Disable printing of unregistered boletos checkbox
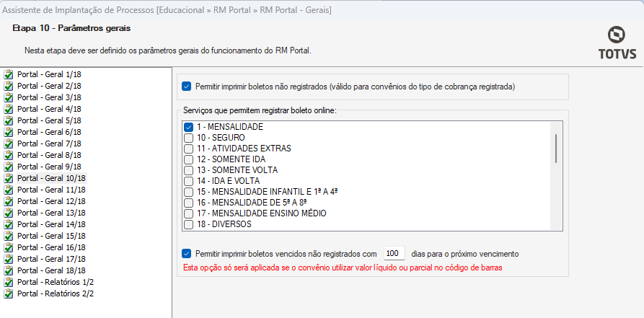This screenshot has width=644, height=318. pyautogui.click(x=187, y=87)
